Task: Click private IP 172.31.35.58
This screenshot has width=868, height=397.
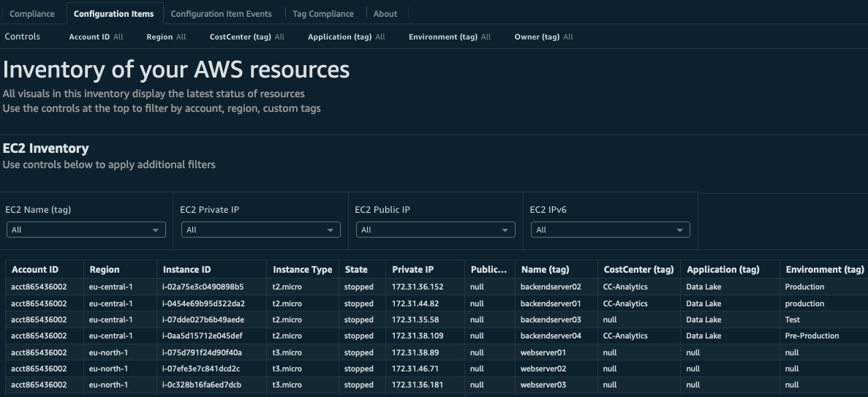Action: click(x=415, y=320)
